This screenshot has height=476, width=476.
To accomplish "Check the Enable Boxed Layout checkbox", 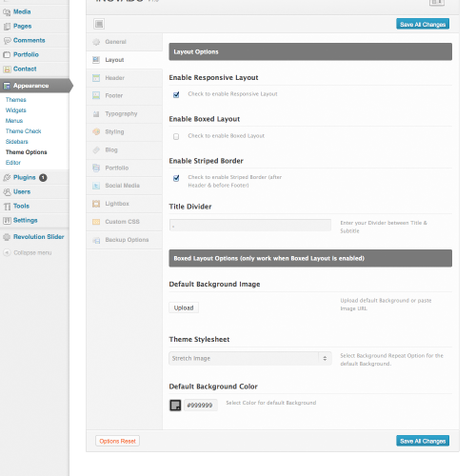I will [176, 136].
